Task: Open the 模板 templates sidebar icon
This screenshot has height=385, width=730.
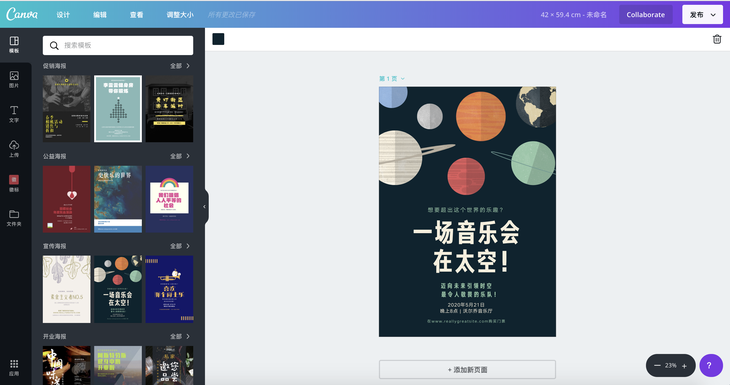Action: click(14, 45)
